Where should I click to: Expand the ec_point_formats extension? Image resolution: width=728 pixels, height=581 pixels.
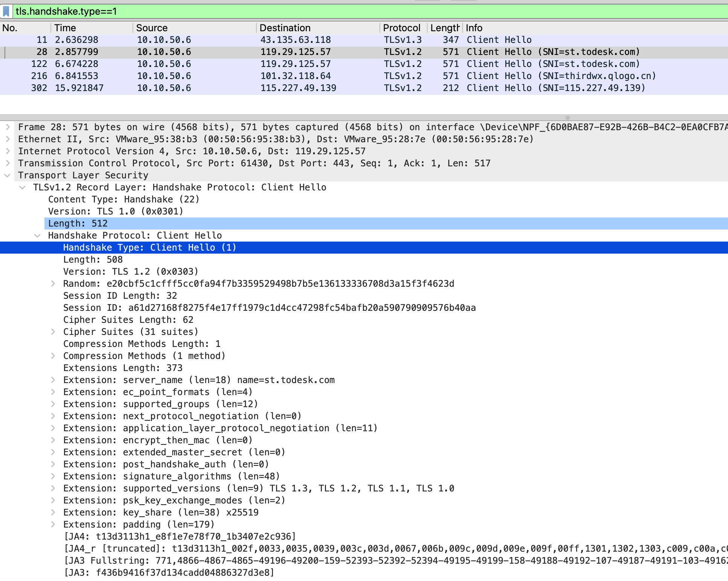(x=53, y=392)
